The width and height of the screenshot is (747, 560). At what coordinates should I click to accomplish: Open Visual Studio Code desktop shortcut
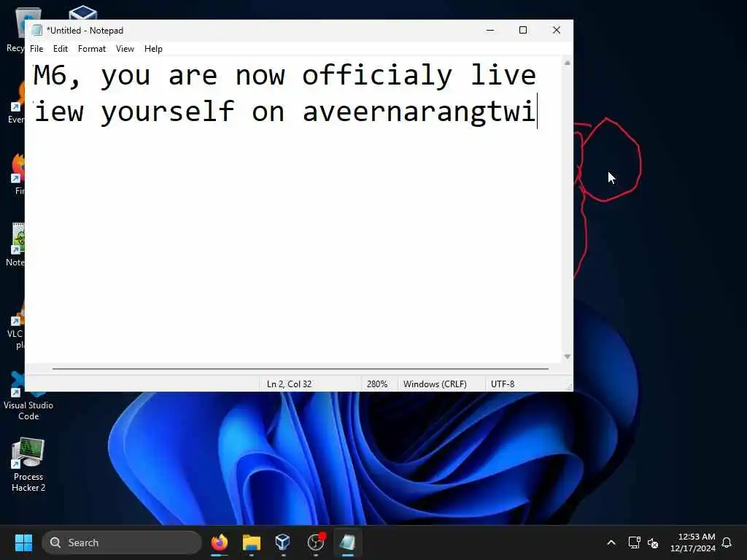[x=28, y=396]
